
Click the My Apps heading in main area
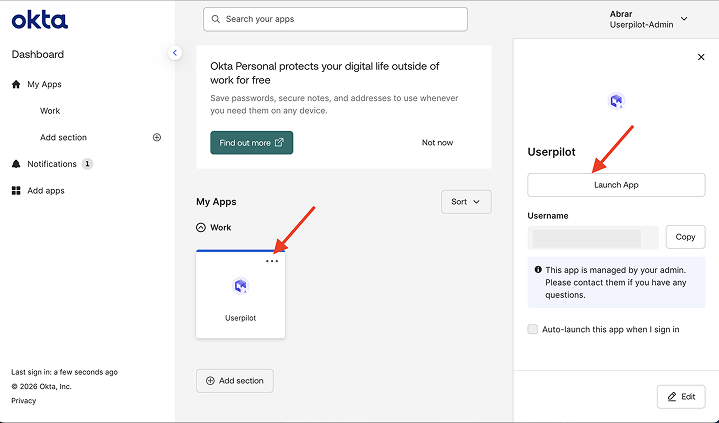click(x=216, y=202)
